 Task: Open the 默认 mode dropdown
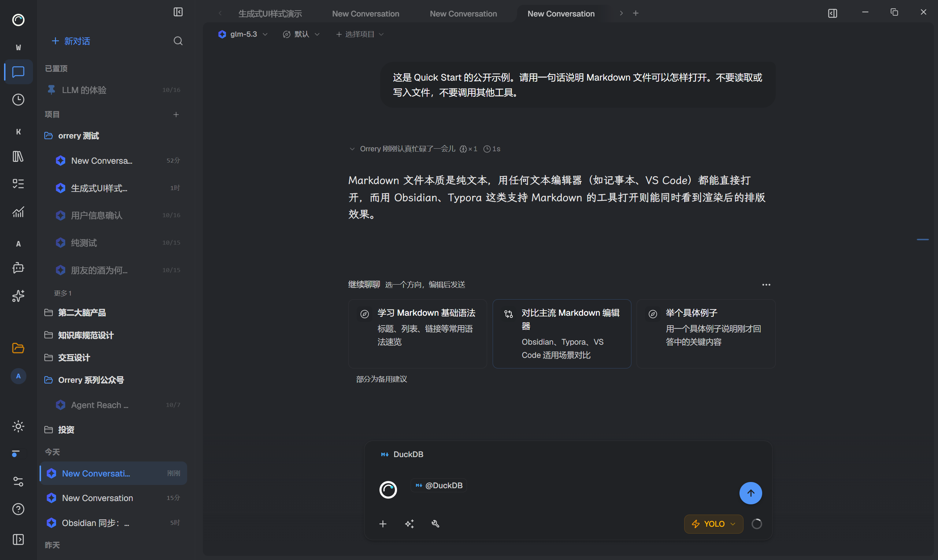click(301, 34)
